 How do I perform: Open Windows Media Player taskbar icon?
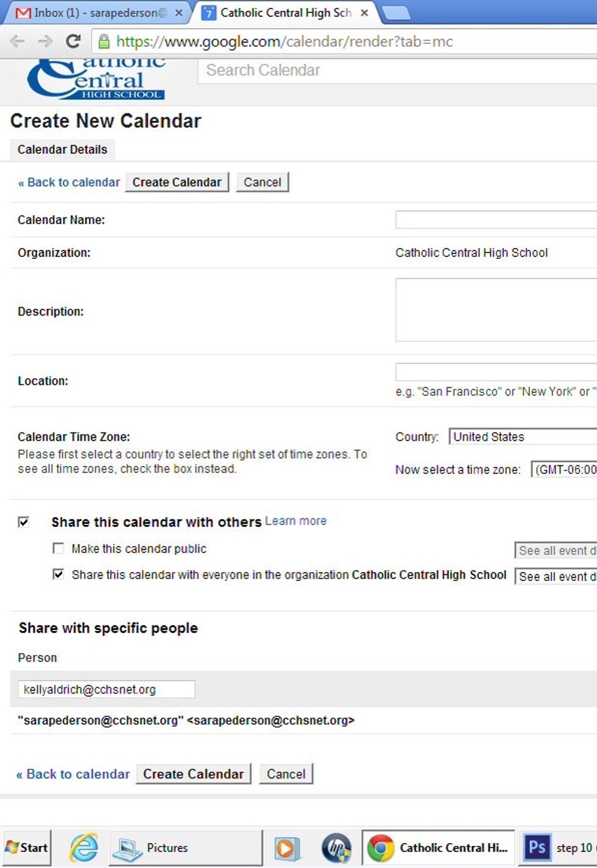click(286, 847)
